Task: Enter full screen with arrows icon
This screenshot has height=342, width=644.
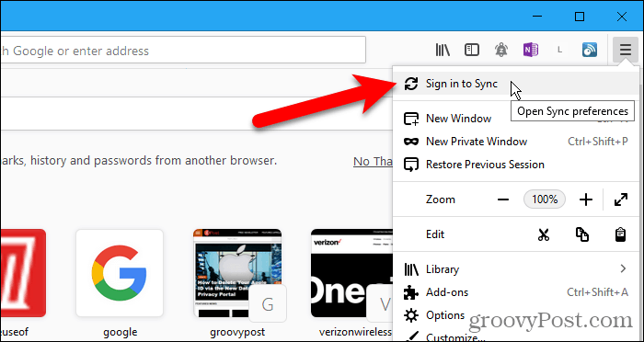Action: (x=621, y=199)
